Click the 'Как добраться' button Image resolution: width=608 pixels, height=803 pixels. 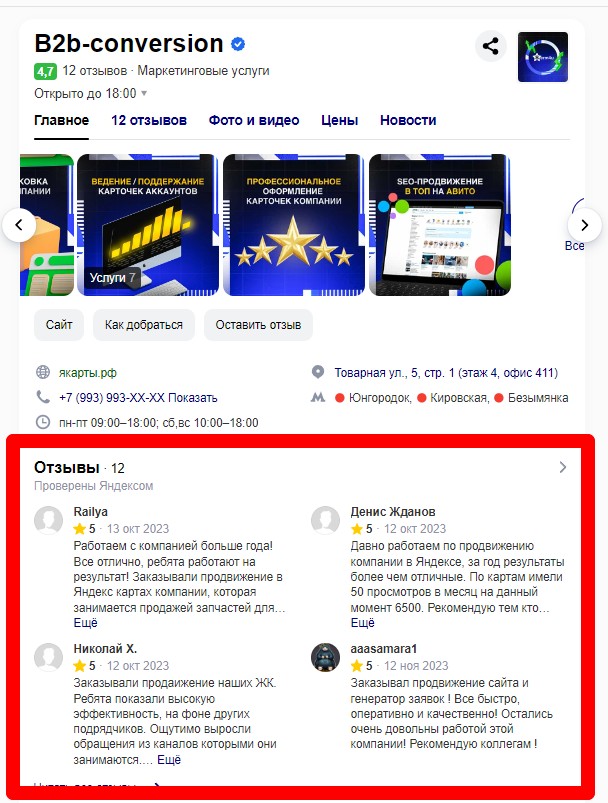pos(144,325)
